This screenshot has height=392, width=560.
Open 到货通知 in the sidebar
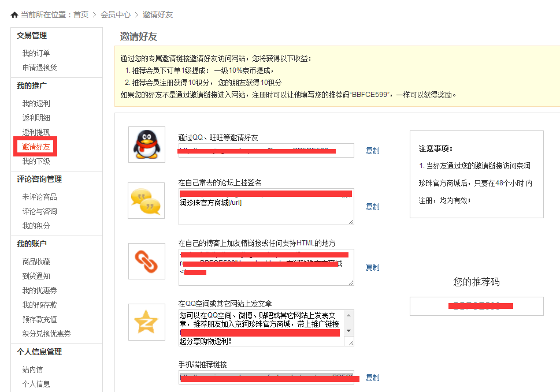coord(36,276)
